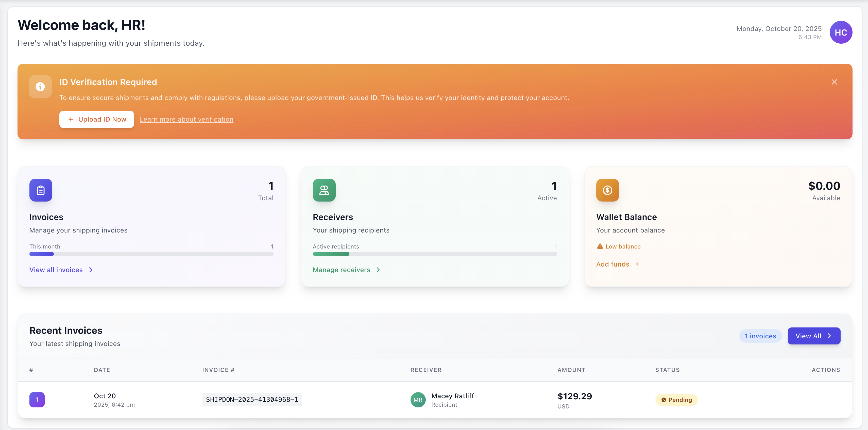Click the info icon in the ID verification banner
The height and width of the screenshot is (430, 868).
click(x=40, y=87)
